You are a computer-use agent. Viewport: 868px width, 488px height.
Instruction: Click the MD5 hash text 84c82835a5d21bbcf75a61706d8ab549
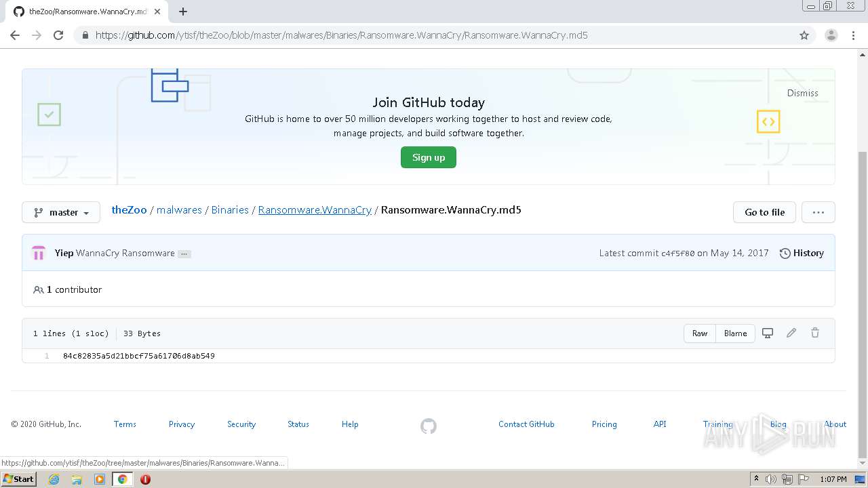pyautogui.click(x=139, y=356)
